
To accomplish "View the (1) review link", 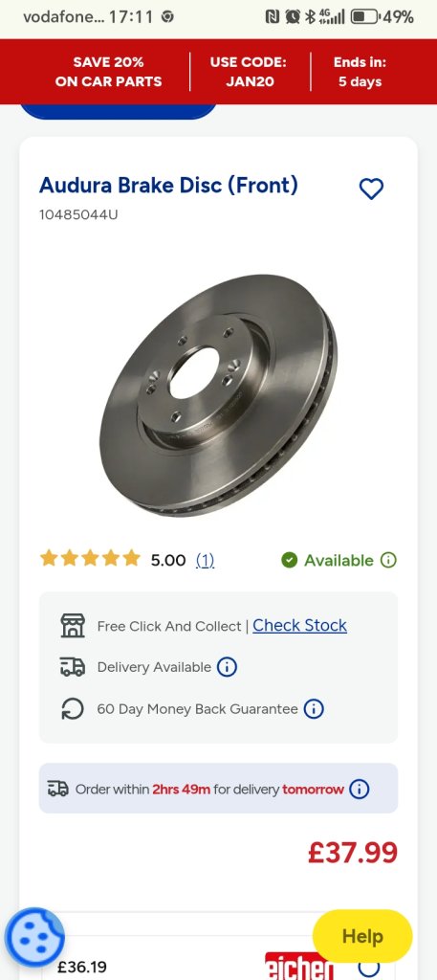I will coord(205,560).
